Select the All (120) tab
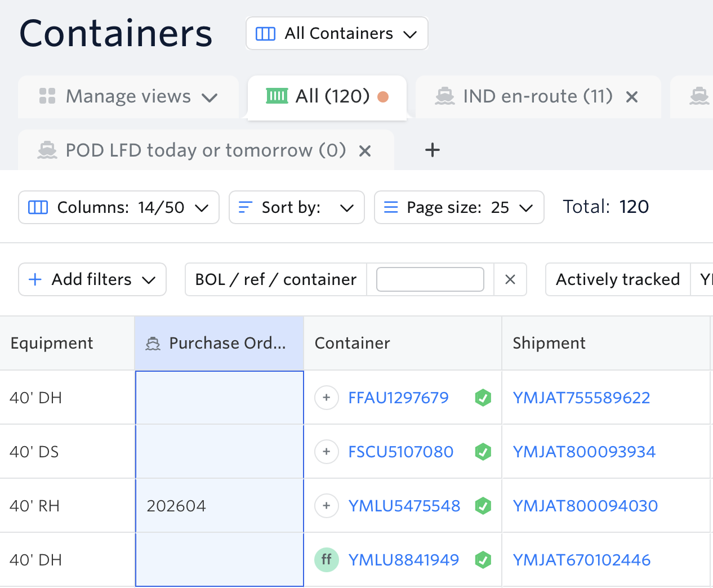Image resolution: width=713 pixels, height=588 pixels. (327, 97)
